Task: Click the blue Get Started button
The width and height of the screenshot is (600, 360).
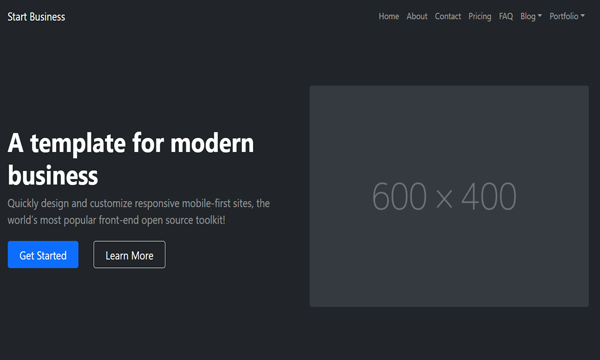Action: pyautogui.click(x=43, y=255)
